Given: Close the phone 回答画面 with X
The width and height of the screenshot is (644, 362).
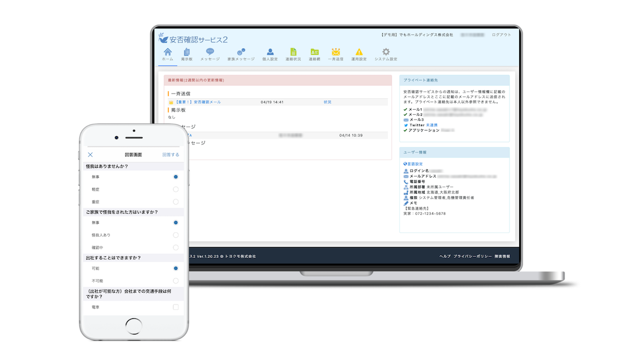Looking at the screenshot, I should (x=90, y=155).
